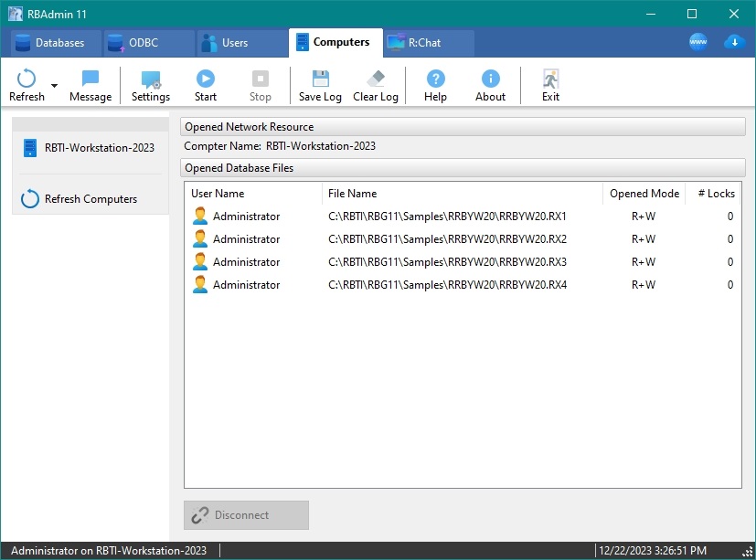Clear the log with Clear Log
The width and height of the screenshot is (756, 560).
[x=376, y=85]
